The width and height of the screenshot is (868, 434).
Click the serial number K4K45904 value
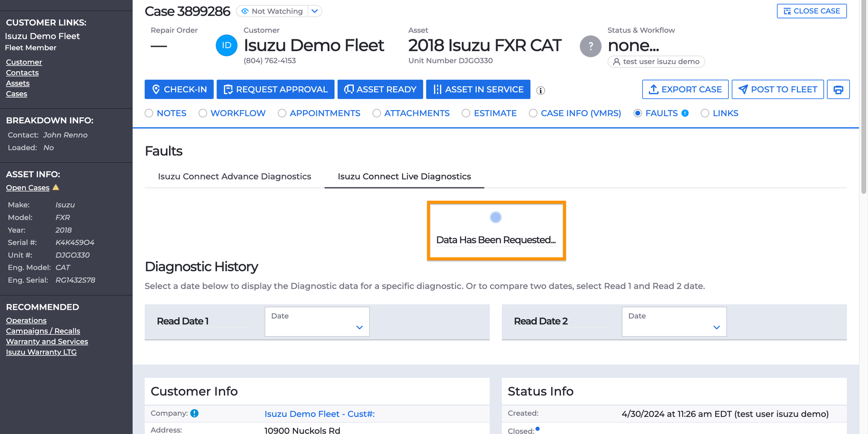pos(75,243)
